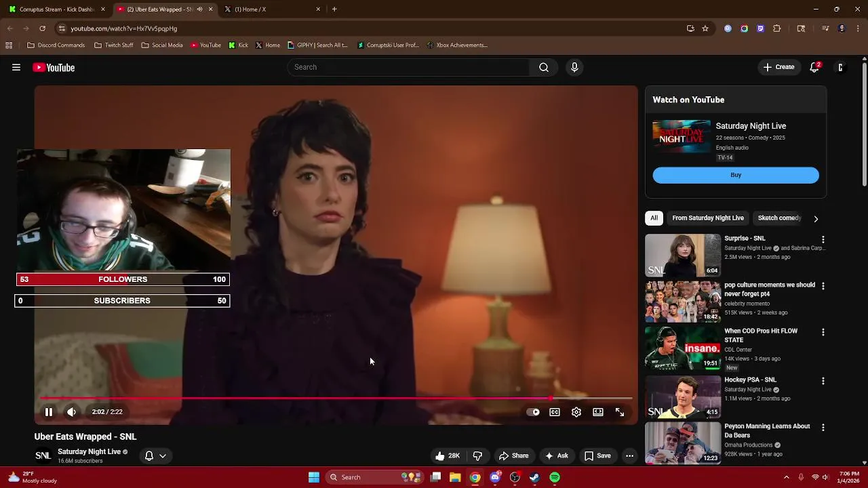Mute the video using the speaker icon

pyautogui.click(x=71, y=411)
